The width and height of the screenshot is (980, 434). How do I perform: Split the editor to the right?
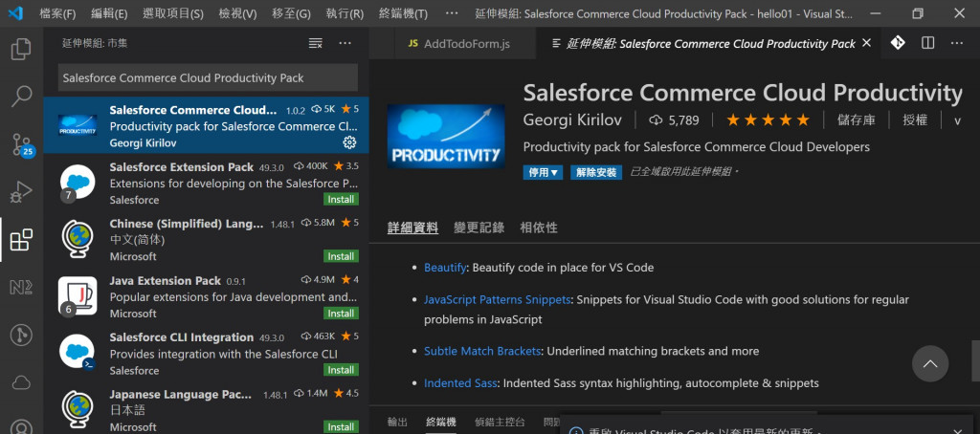tap(927, 43)
